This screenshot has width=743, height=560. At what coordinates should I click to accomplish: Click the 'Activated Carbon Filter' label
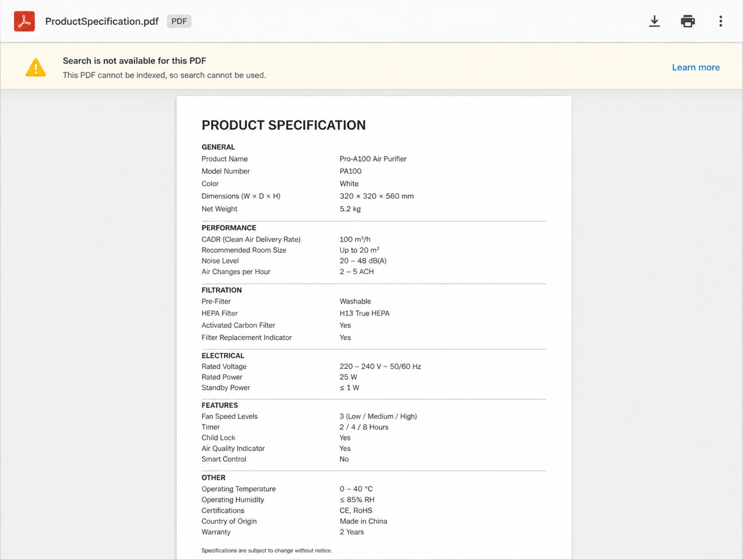(x=239, y=325)
